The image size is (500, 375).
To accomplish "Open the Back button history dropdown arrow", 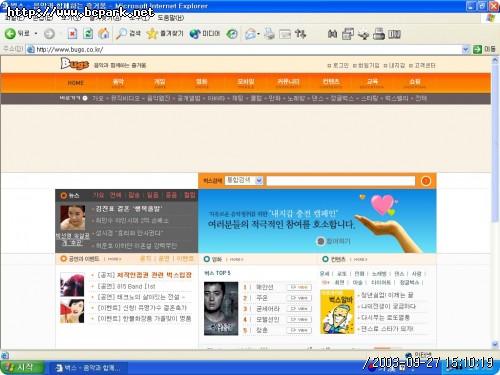I will click(36, 34).
